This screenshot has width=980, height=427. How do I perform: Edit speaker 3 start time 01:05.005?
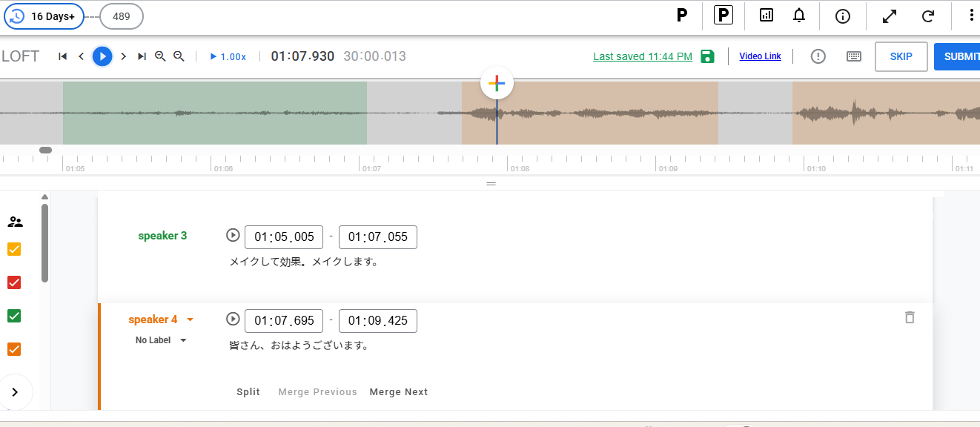(x=284, y=237)
